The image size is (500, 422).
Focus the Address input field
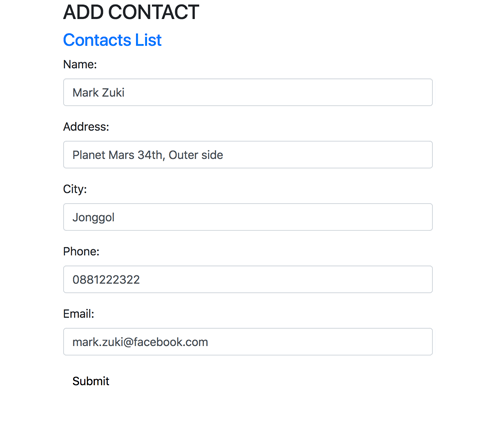point(248,155)
